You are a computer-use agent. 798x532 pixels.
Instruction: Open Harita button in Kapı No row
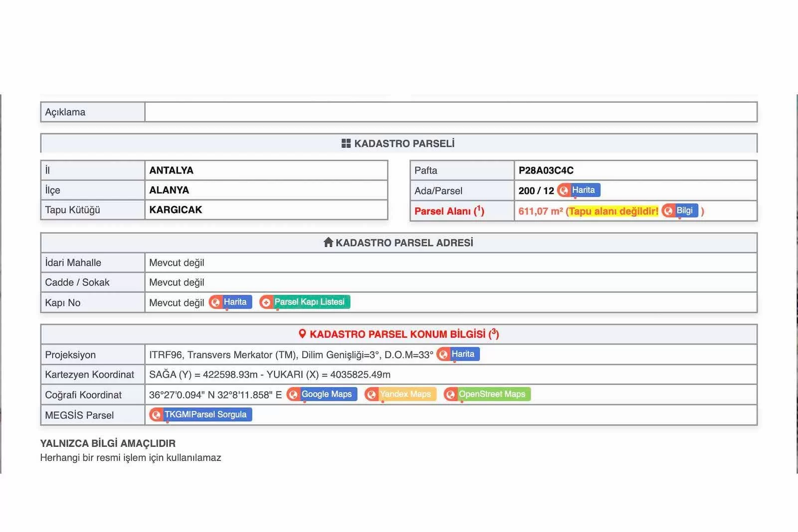230,302
